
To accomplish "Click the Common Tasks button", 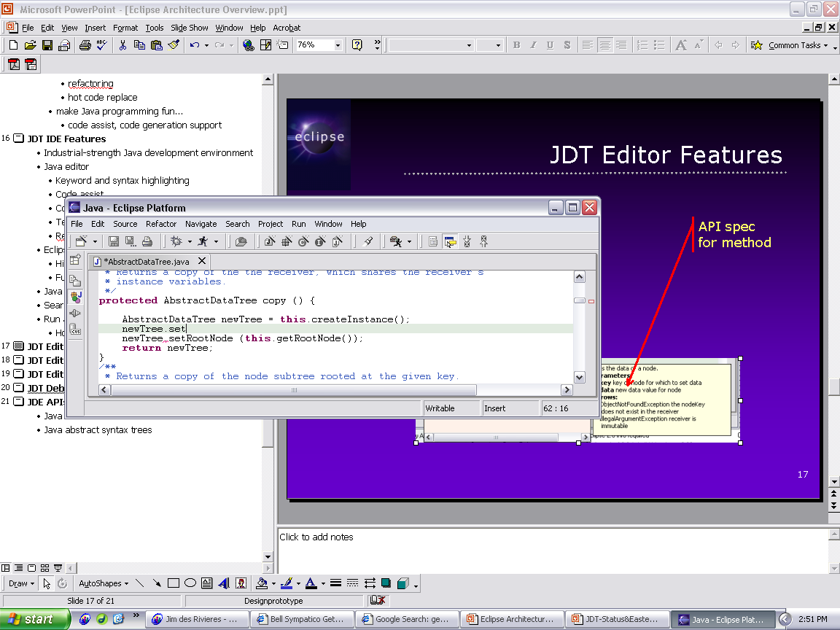I will [793, 45].
